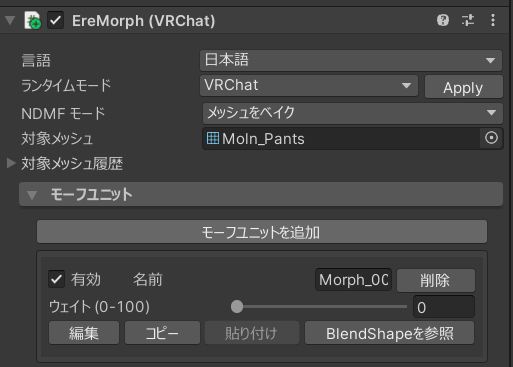Image resolution: width=513 pixels, height=367 pixels.
Task: Click the 削除 button
Action: pos(436,280)
